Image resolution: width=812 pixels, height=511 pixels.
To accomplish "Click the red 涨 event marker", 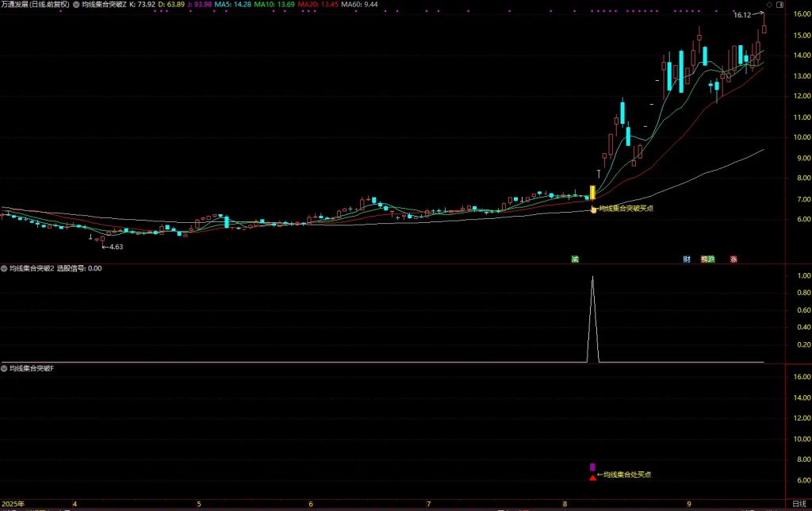I will click(x=733, y=259).
